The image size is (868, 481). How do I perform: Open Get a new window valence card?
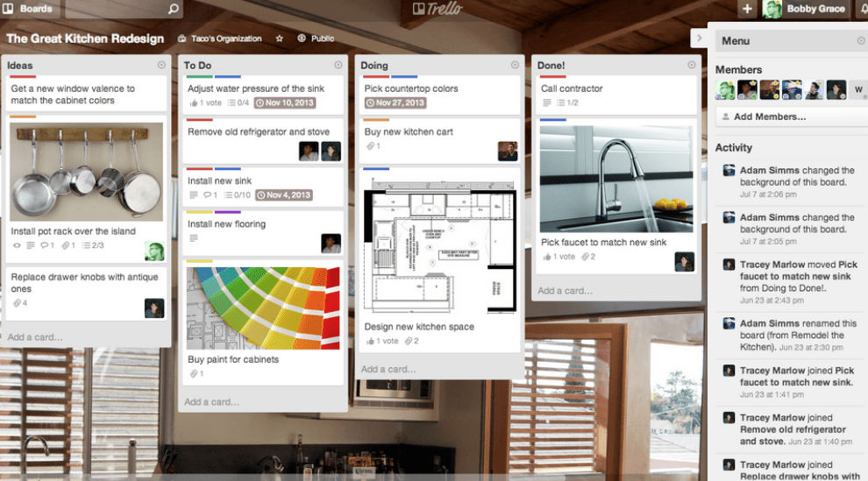point(86,94)
